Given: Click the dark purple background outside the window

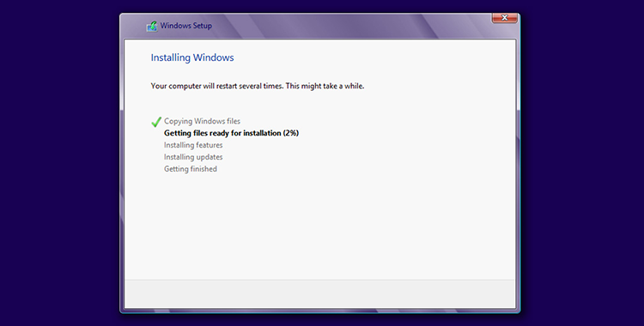Looking at the screenshot, I should [58, 164].
